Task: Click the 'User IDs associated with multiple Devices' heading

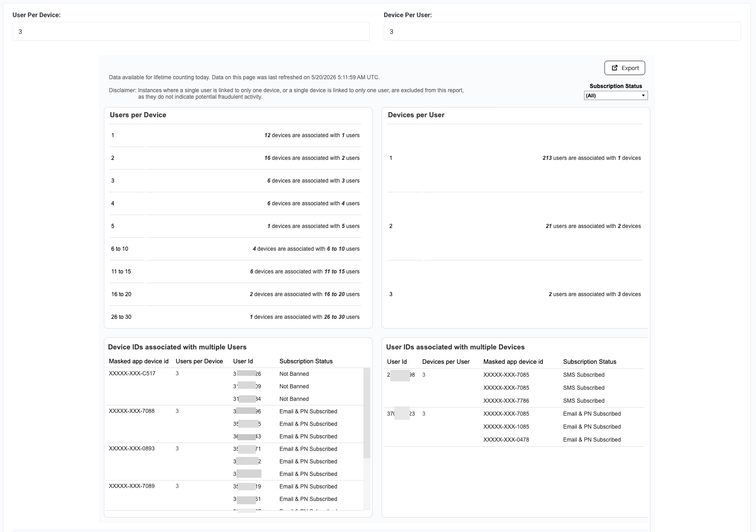Action: coord(456,347)
